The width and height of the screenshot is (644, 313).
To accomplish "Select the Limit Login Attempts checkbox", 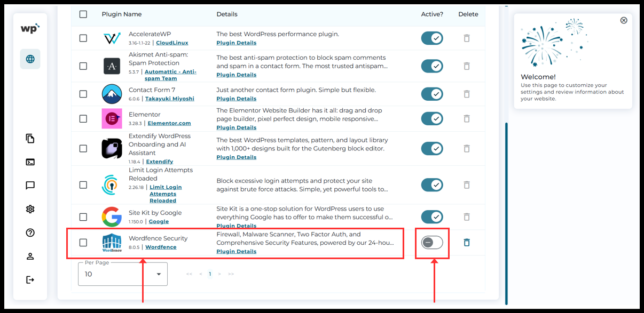I will (x=83, y=185).
